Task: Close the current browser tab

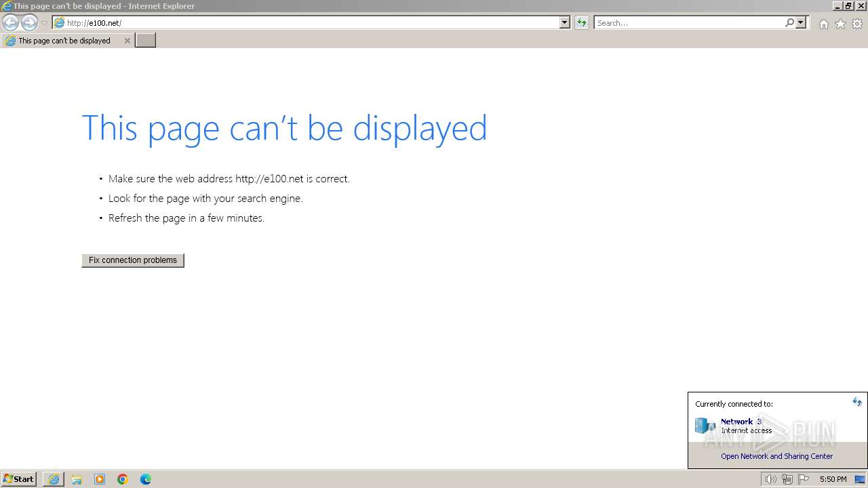Action: point(127,41)
